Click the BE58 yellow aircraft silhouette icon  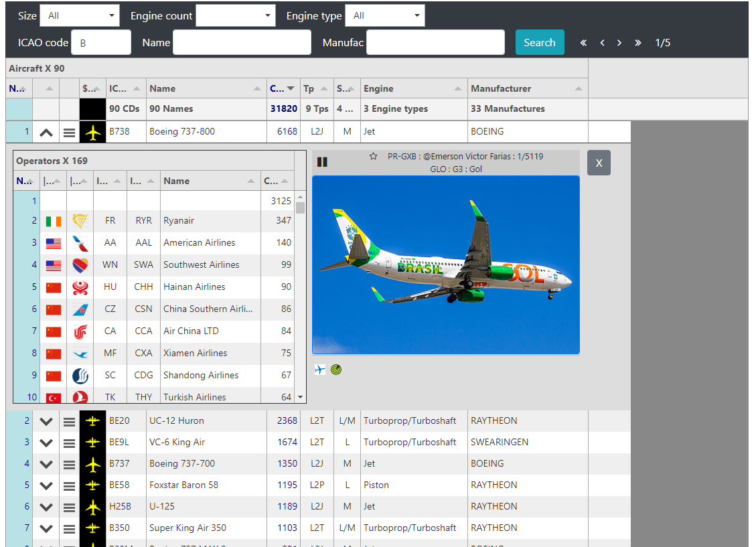tap(92, 485)
